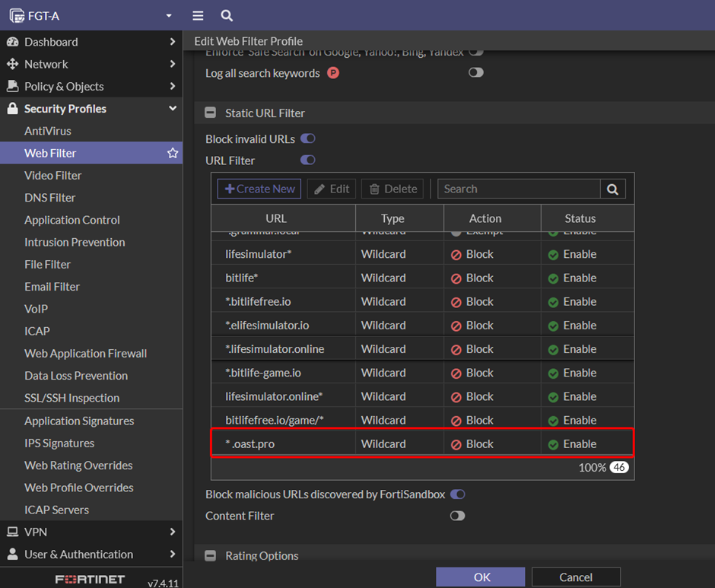Click green enable check for *.elifesimulator.io
Viewport: 715px width, 588px height.
(553, 326)
